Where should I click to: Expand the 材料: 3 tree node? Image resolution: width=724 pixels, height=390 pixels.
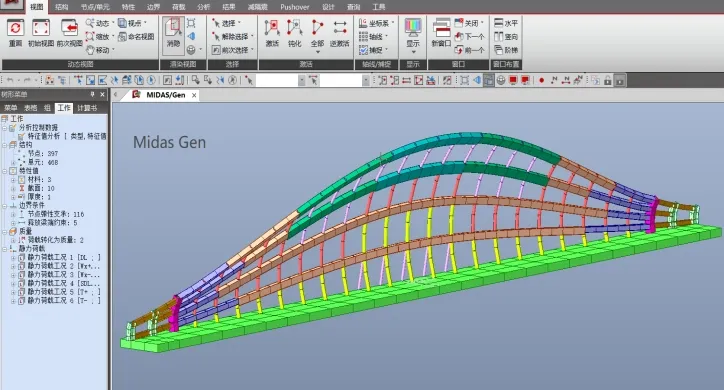[x=13, y=180]
